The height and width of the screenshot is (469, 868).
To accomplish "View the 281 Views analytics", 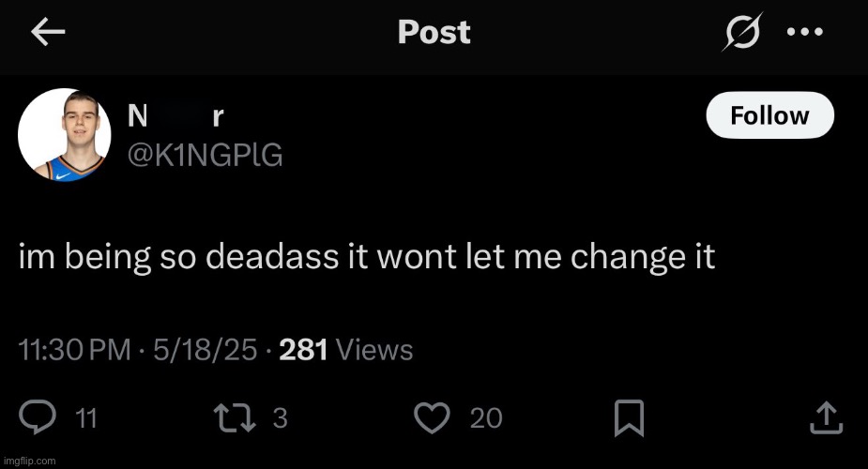I will (x=346, y=350).
